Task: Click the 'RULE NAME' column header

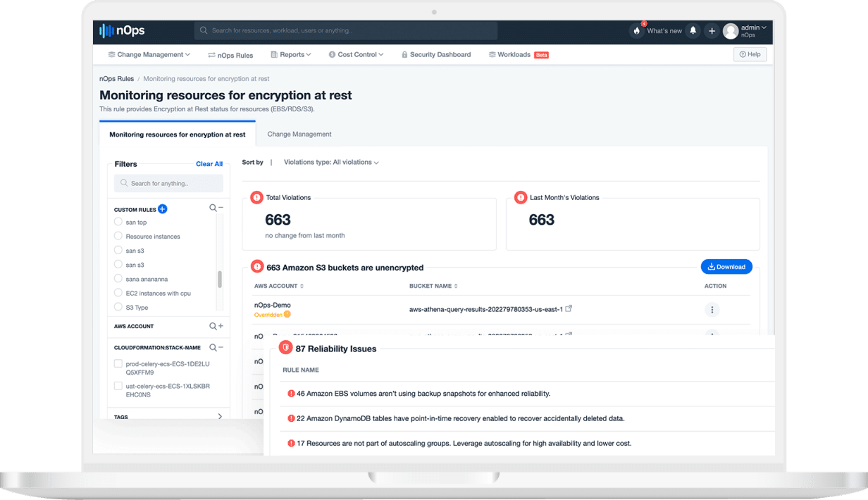Action: [x=301, y=370]
